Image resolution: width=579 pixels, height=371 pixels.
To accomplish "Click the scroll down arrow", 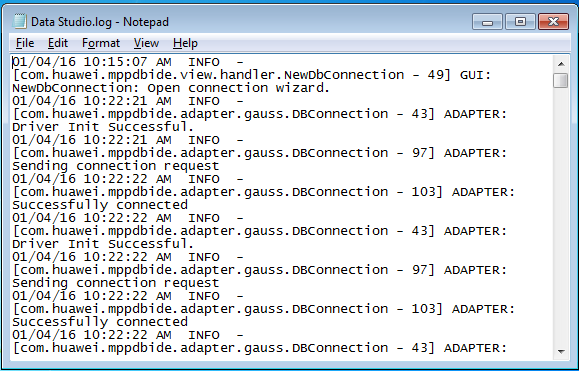I will click(x=561, y=351).
